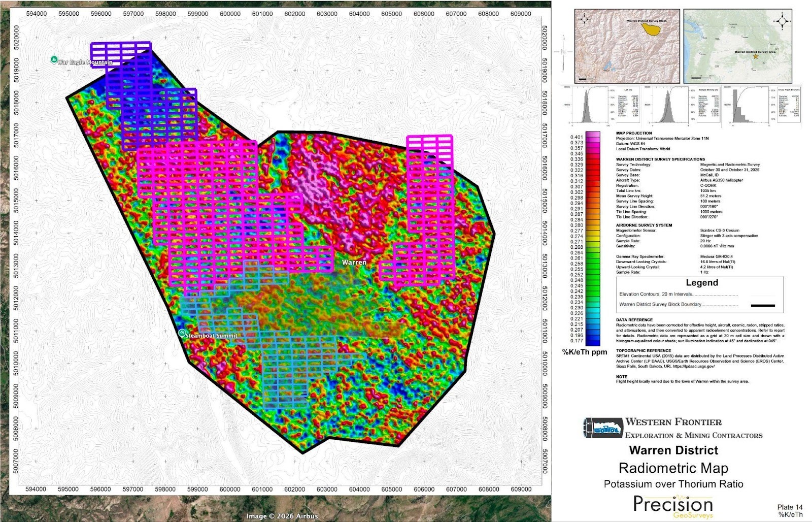Click the Legend heading
Image resolution: width=812 pixels, height=522 pixels.
click(701, 283)
